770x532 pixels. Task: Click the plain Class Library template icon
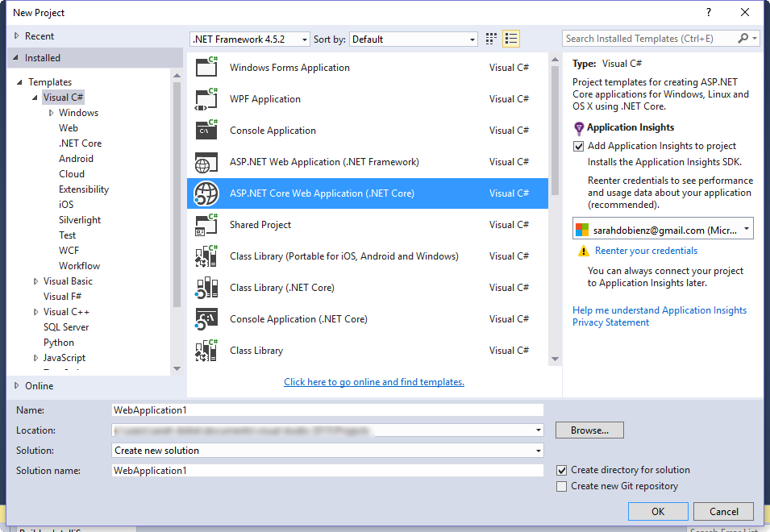point(206,351)
